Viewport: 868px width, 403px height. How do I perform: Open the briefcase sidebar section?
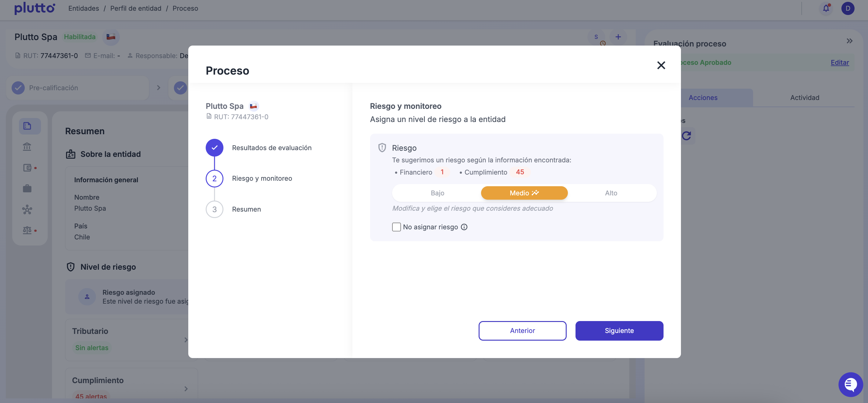point(27,189)
